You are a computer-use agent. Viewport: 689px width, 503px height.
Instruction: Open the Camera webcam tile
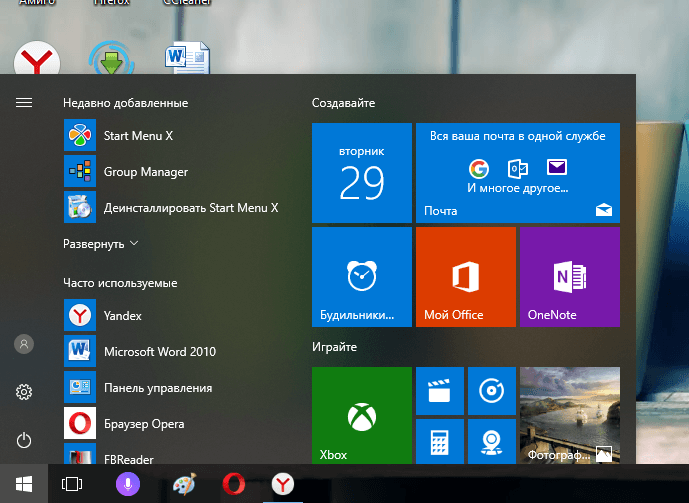[x=490, y=441]
